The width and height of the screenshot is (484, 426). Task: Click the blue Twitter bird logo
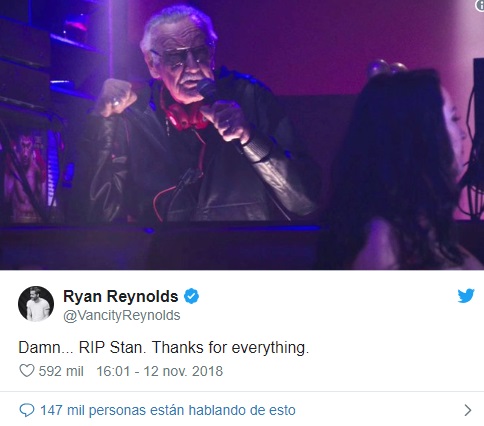(x=466, y=296)
